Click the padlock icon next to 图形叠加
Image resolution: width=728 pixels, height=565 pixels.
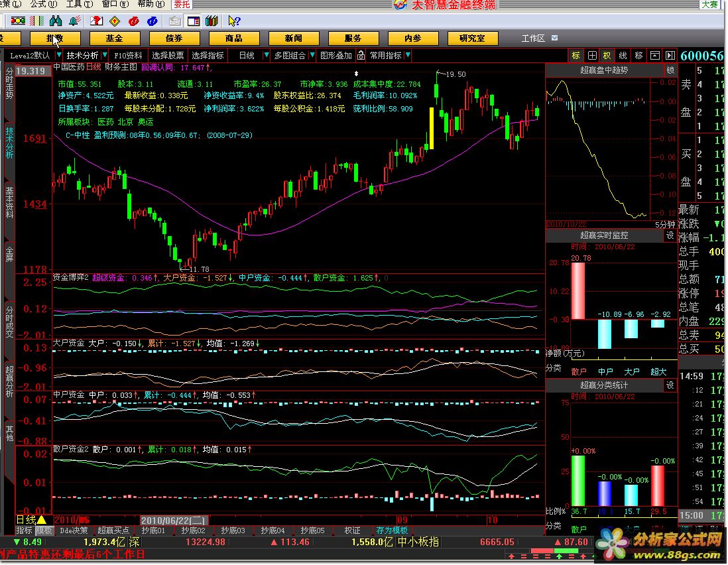point(361,55)
